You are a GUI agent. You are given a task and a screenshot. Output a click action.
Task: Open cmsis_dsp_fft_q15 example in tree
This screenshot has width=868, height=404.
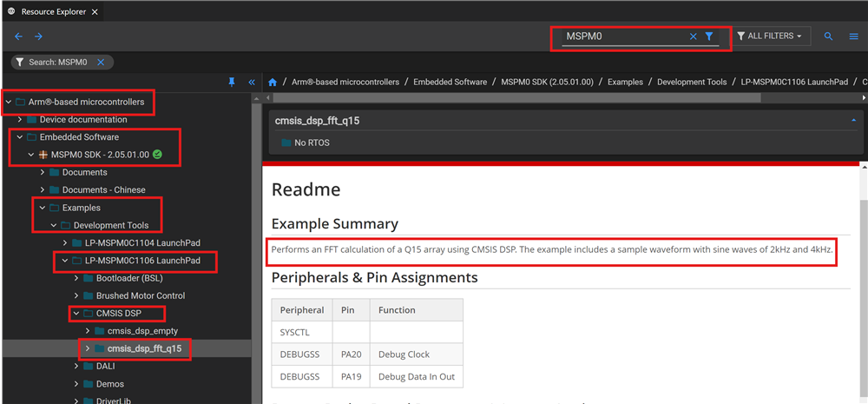point(145,348)
